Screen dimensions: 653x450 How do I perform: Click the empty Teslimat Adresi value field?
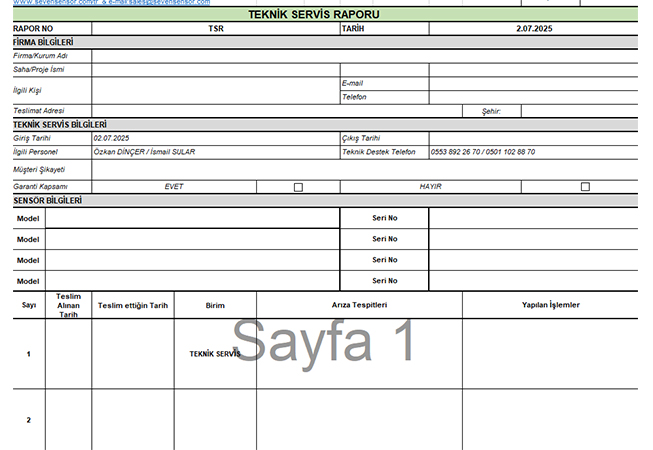[277, 111]
